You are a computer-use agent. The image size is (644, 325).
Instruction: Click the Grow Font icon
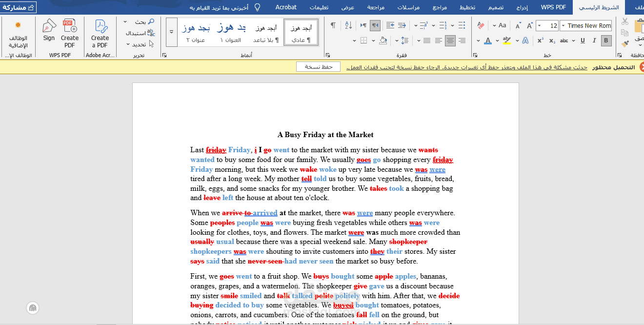pos(530,25)
